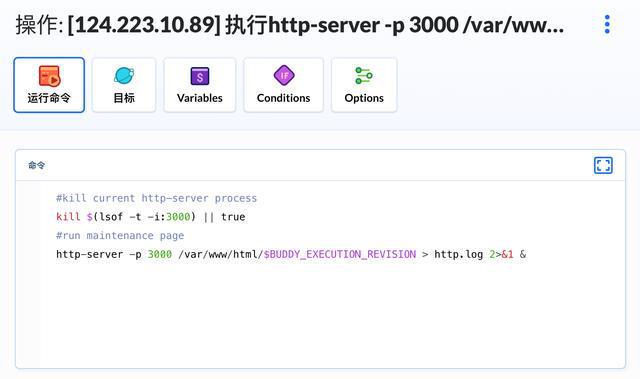
Task: Switch to the Options tab
Action: tap(364, 85)
